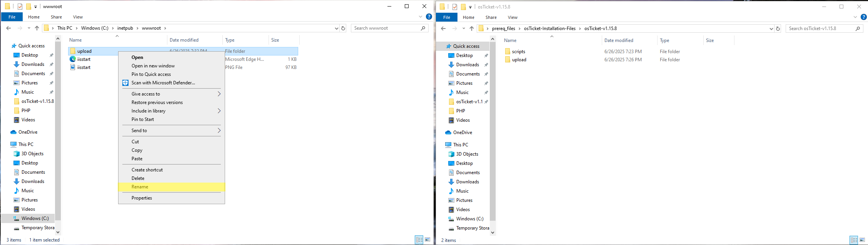Image resolution: width=868 pixels, height=245 pixels.
Task: Click the upload folder icon in wwwroot
Action: click(73, 51)
